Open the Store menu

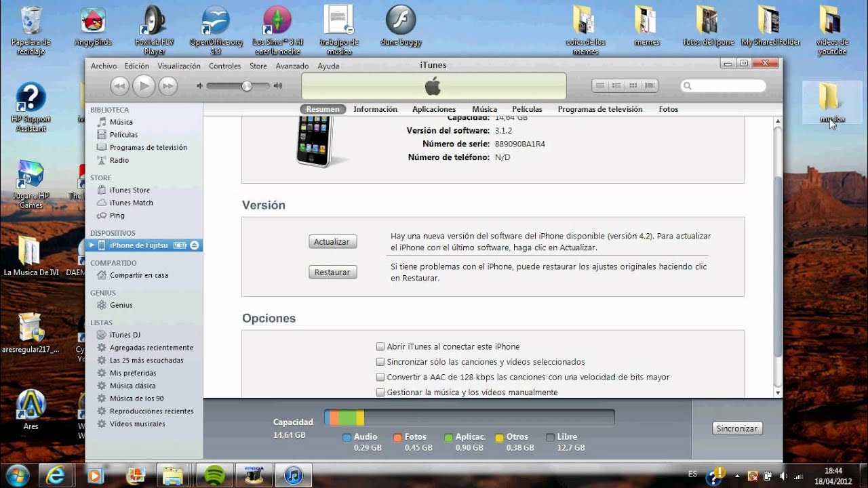pos(258,66)
